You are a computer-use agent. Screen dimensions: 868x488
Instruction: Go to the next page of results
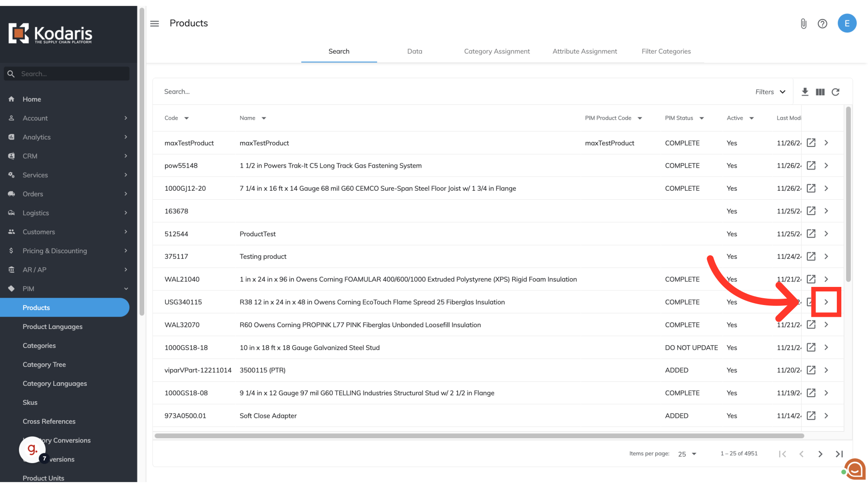click(820, 454)
